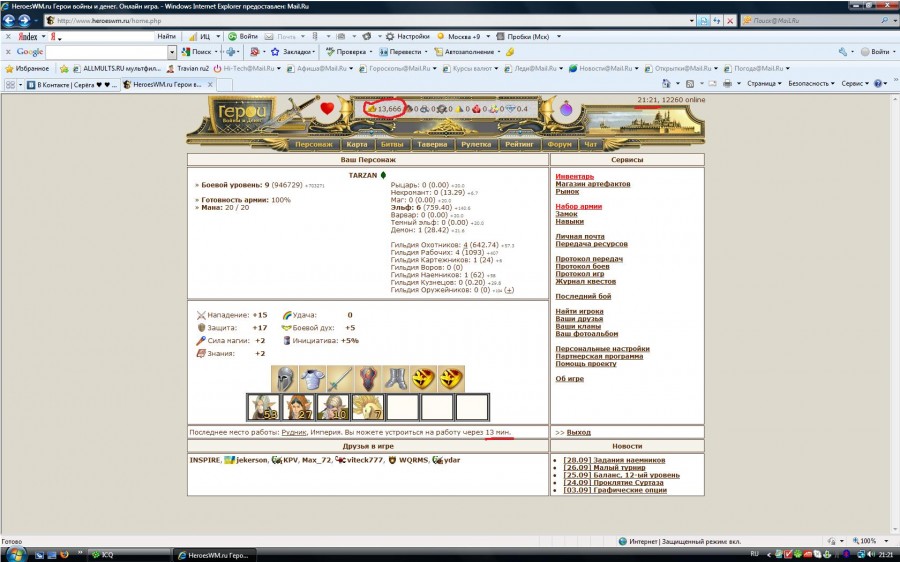This screenshot has width=900, height=562.
Task: Click the Выход logout link
Action: (579, 432)
